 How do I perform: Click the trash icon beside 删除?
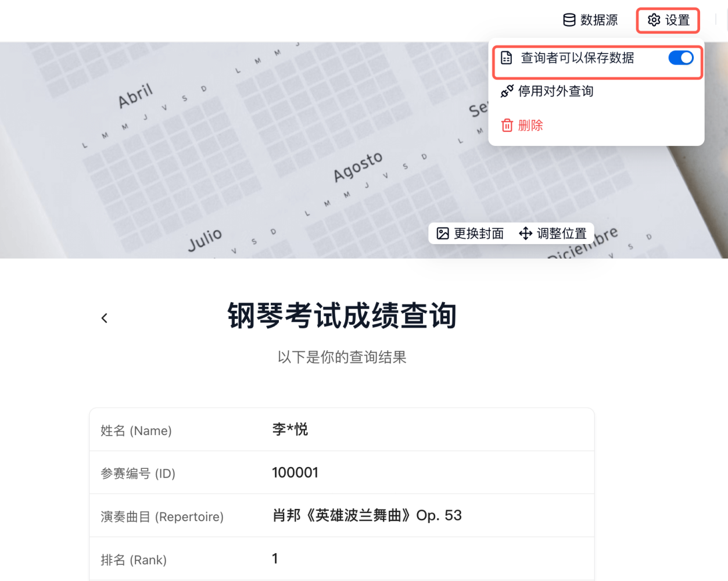[x=507, y=125]
